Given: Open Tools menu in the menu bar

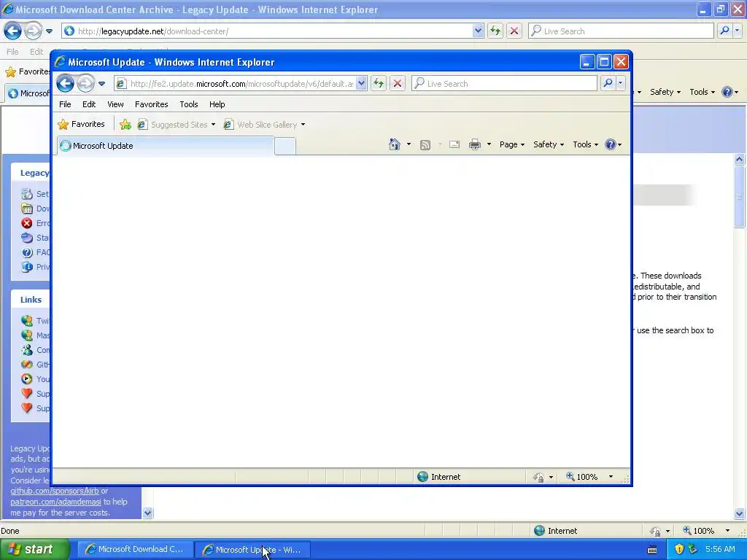Looking at the screenshot, I should [x=189, y=104].
